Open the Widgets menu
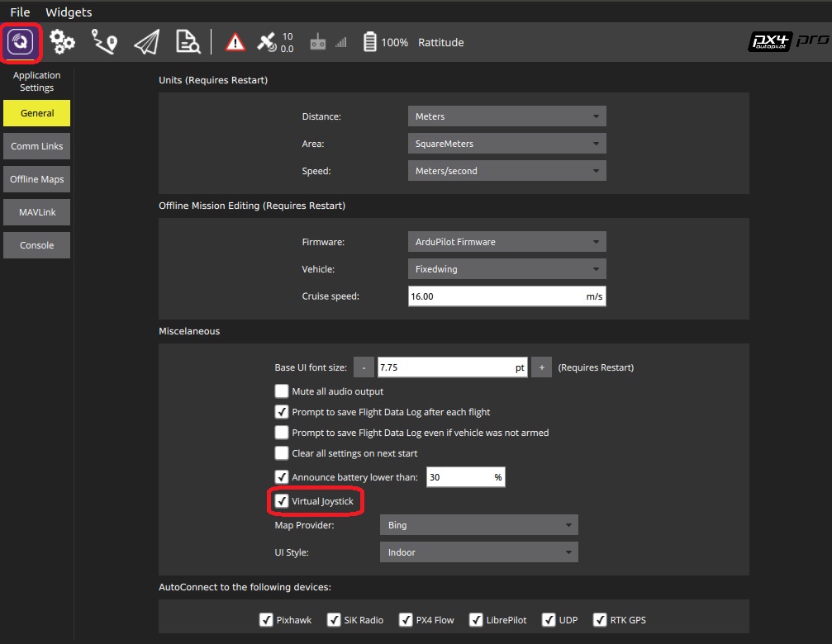Image resolution: width=832 pixels, height=644 pixels. tap(69, 12)
